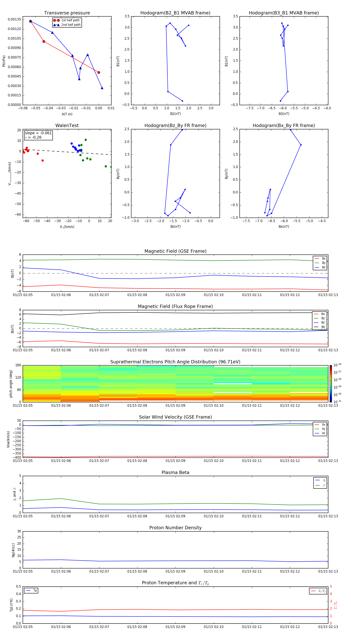The image size is (351, 644).
Task: Click the "Magnetic Field (GSE Frame)" title
Action: click(x=175, y=251)
